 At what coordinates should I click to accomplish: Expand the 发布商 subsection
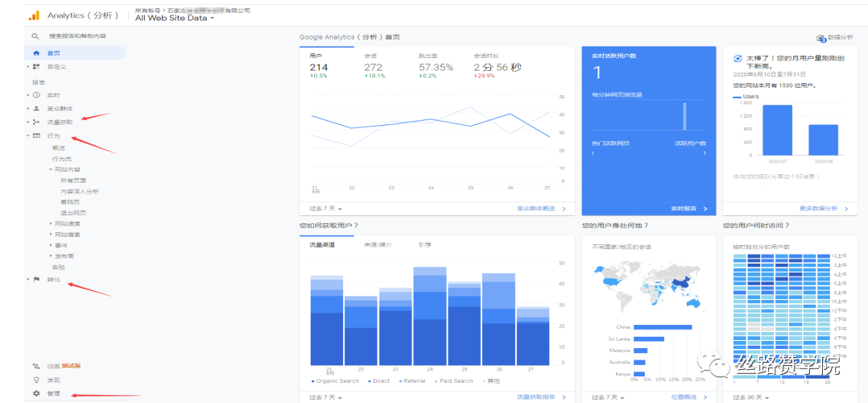click(51, 256)
